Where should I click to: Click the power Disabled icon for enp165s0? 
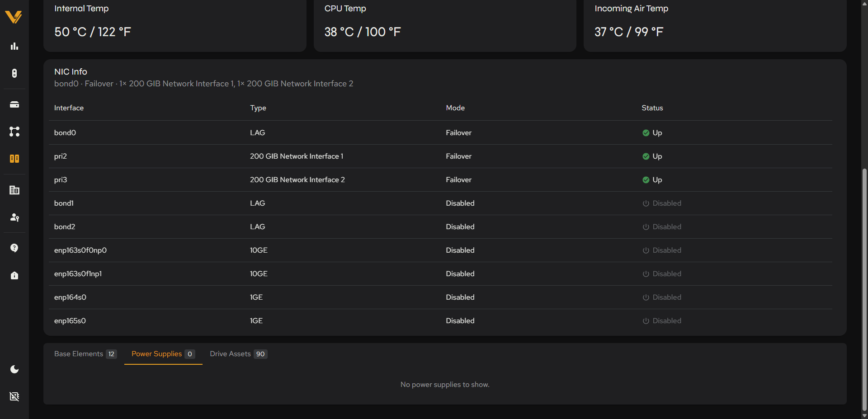point(646,321)
